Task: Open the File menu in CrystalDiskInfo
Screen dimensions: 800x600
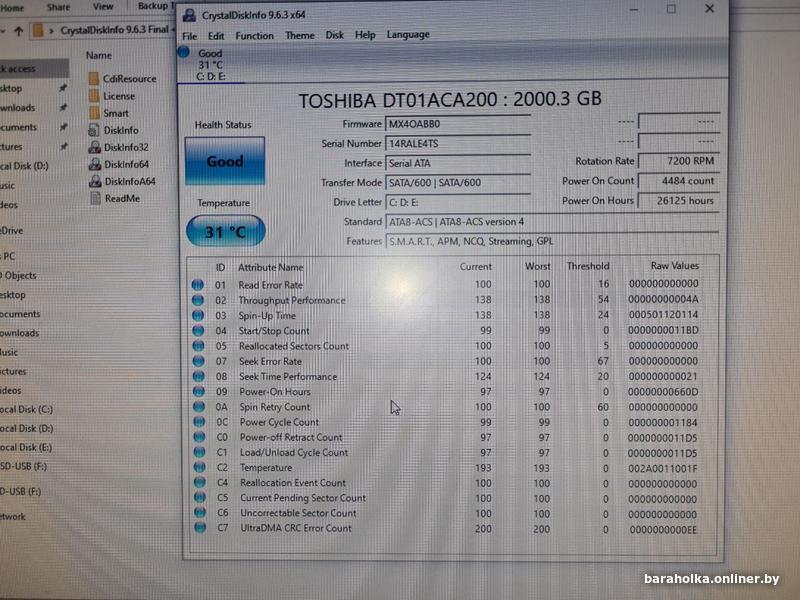Action: coord(189,36)
